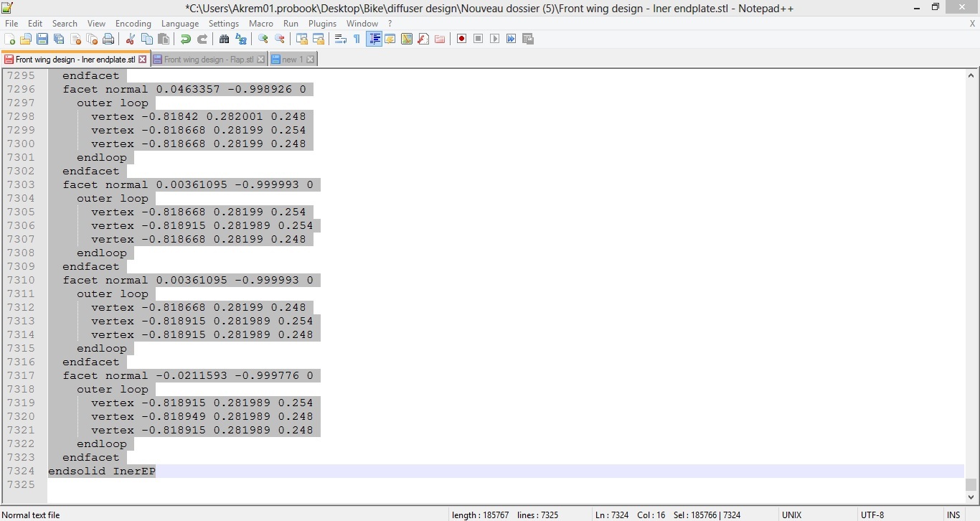
Task: Open the Run menu
Action: pyautogui.click(x=291, y=24)
